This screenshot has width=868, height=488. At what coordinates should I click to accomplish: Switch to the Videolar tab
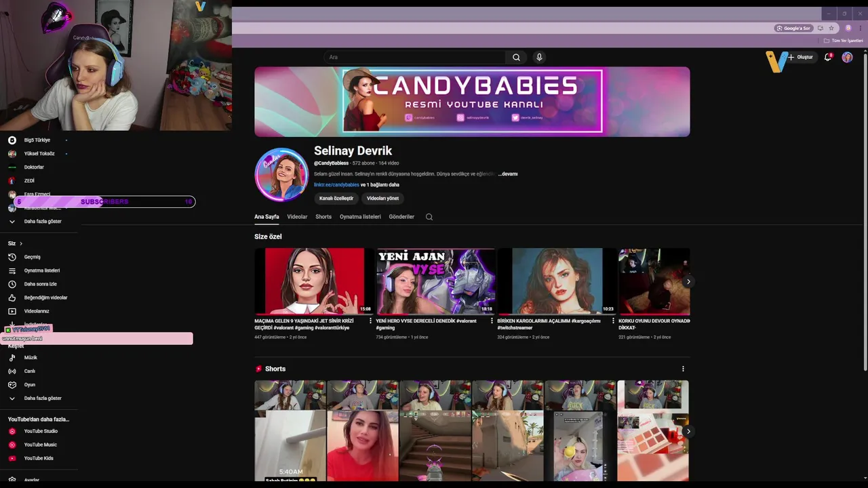point(297,217)
